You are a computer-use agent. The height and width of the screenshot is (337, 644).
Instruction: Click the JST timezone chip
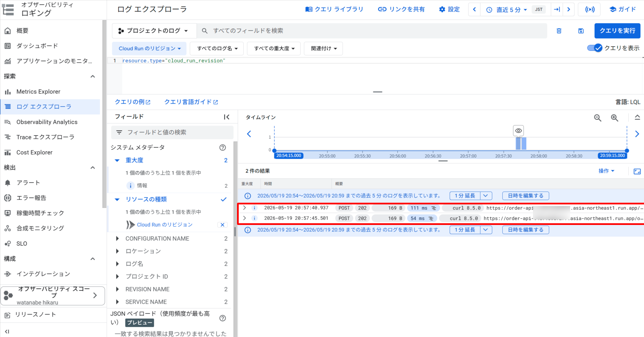pos(539,10)
